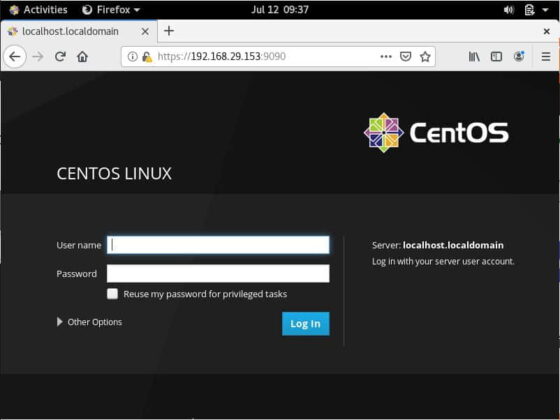Viewport: 560px width, 420px height.
Task: Reload the current page
Action: 60,56
